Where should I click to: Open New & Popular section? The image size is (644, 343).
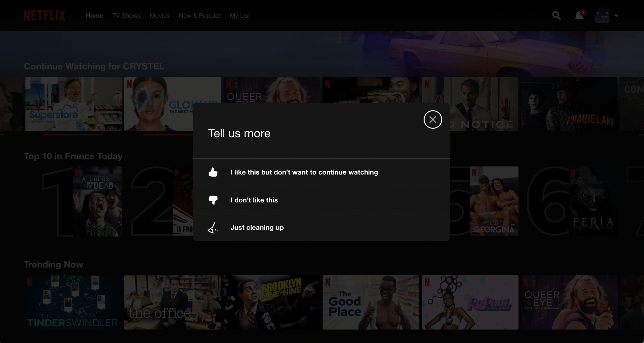[x=200, y=16]
